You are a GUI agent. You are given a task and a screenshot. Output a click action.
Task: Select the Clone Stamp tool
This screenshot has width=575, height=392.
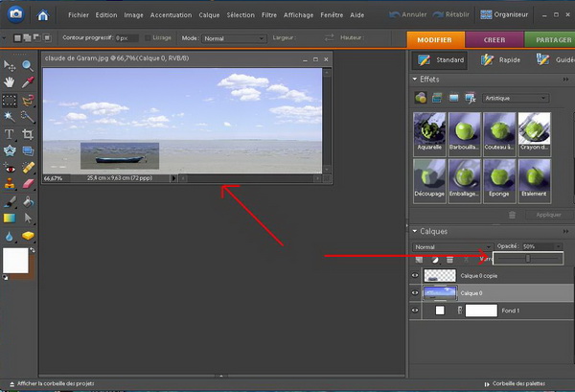(10, 183)
